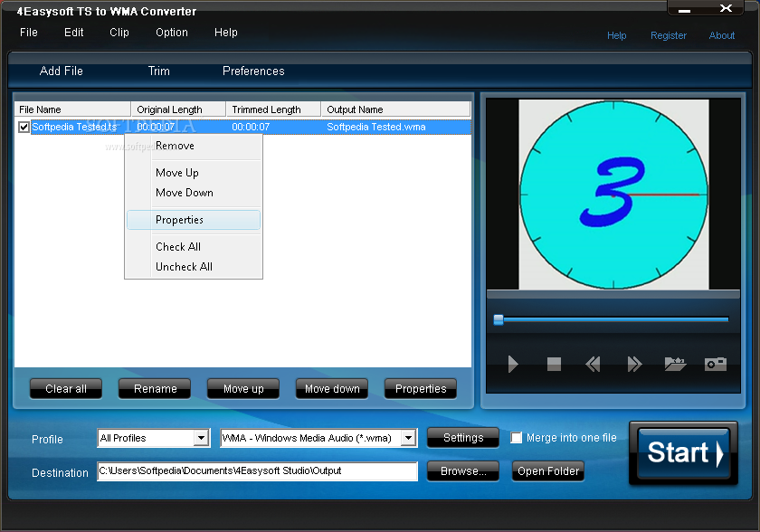Choose Check All in context menu
Image resolution: width=760 pixels, height=532 pixels.
(x=194, y=247)
